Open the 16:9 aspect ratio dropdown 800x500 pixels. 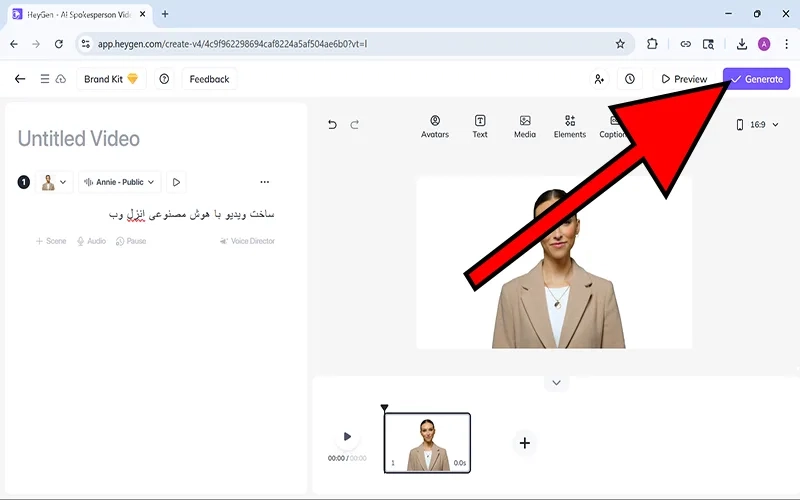pos(757,124)
